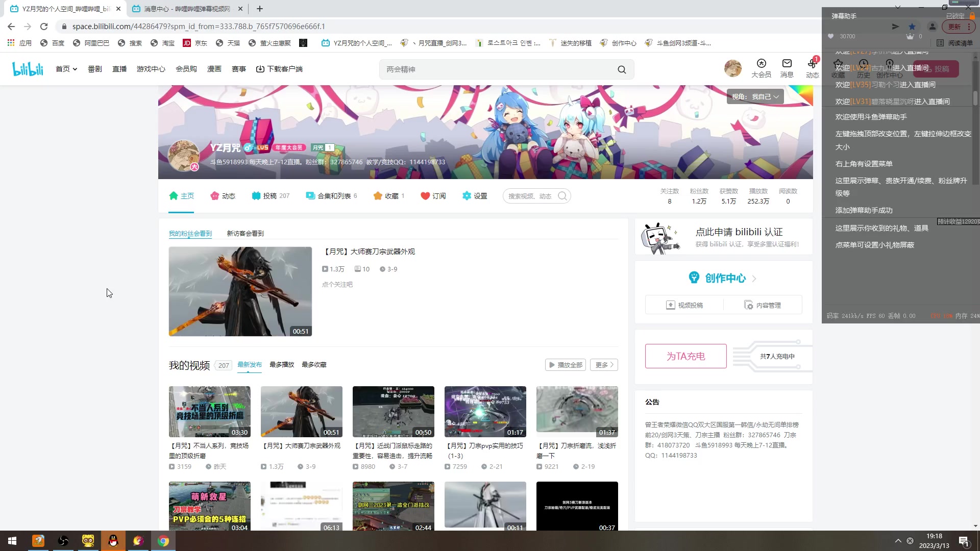The width and height of the screenshot is (980, 551).
Task: Open a new browser tab with plus button
Action: [260, 9]
